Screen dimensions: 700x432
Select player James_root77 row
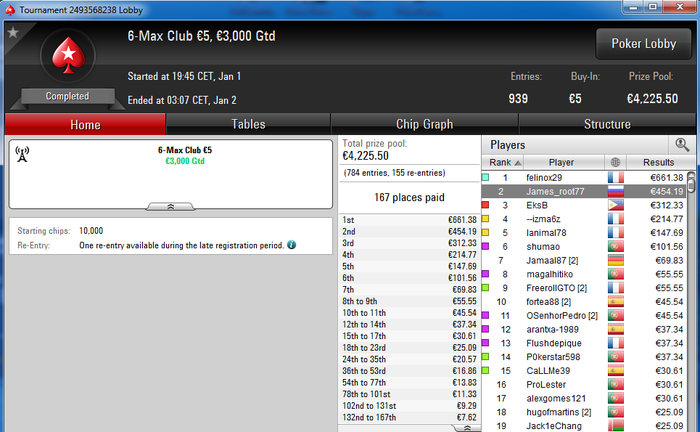584,191
